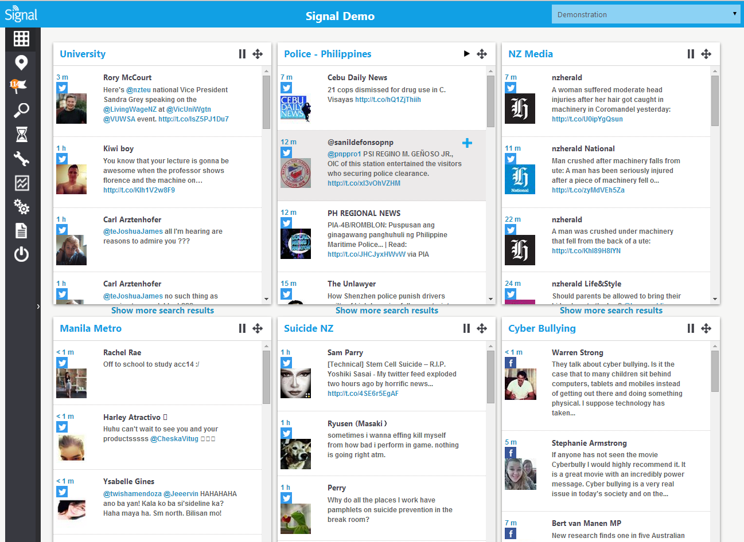Screen dimensions: 744x542
Task: Open the hourglass history icon
Action: [x=21, y=134]
